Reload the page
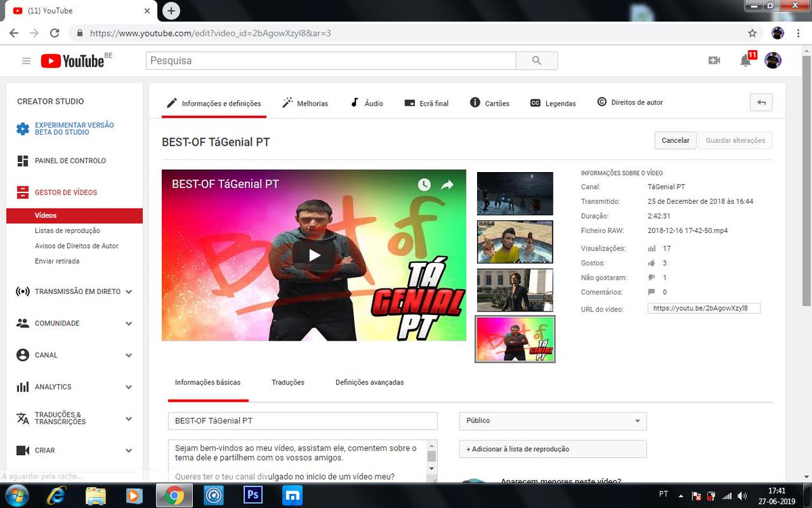 tap(55, 33)
